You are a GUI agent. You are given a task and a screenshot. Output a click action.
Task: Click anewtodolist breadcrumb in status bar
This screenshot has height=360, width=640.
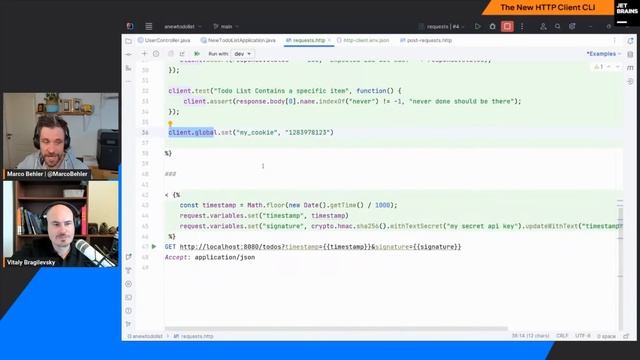145,336
